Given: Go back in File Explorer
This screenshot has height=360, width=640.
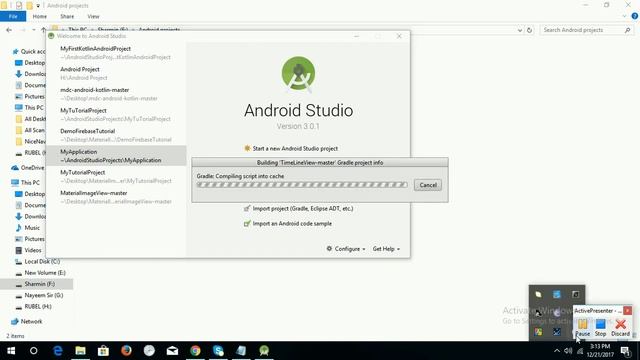Looking at the screenshot, I should click(9, 30).
